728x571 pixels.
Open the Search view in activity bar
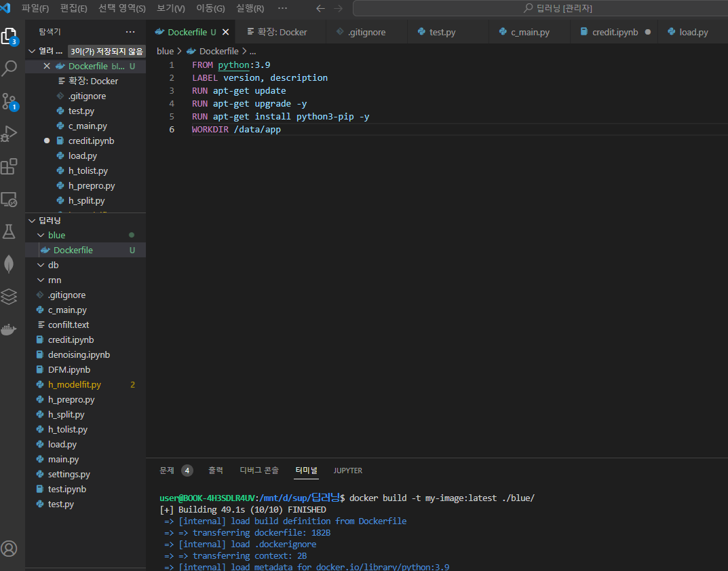[9, 68]
